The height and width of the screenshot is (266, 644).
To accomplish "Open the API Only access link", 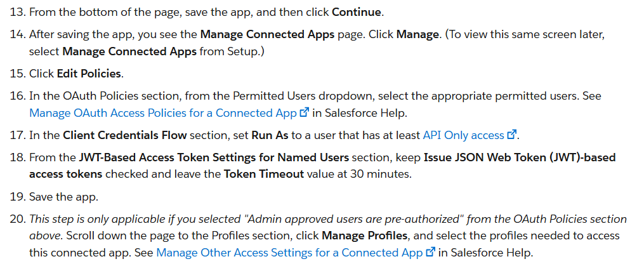I will click(x=463, y=135).
